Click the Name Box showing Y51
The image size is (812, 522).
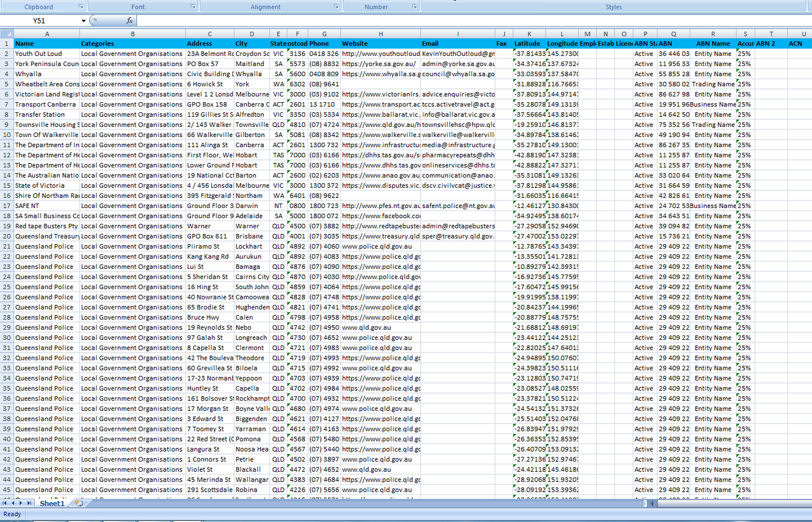[39, 21]
